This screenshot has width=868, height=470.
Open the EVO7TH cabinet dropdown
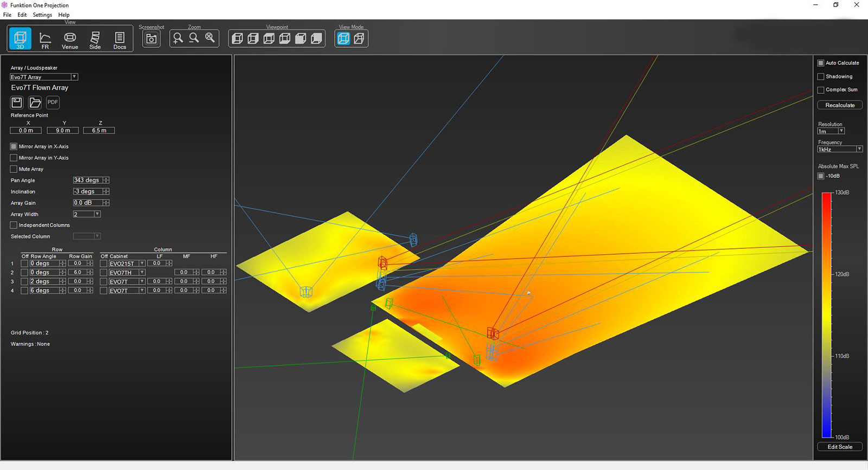pos(127,273)
